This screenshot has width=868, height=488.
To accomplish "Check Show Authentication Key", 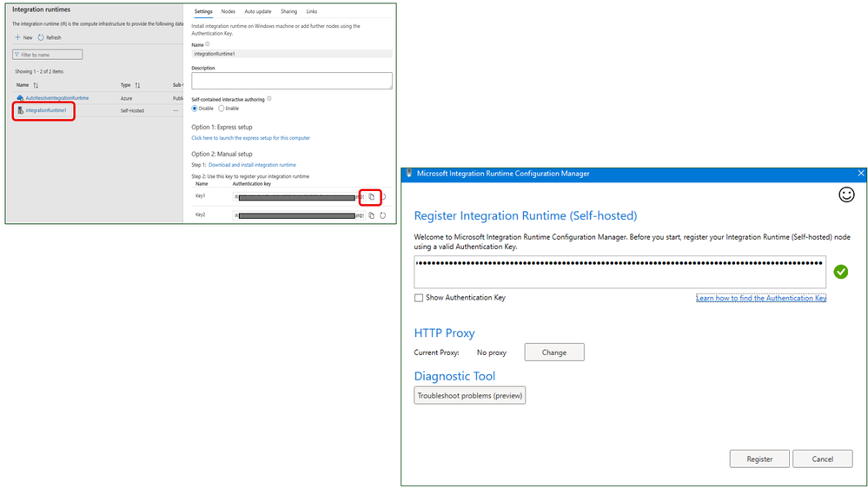I will click(x=419, y=298).
